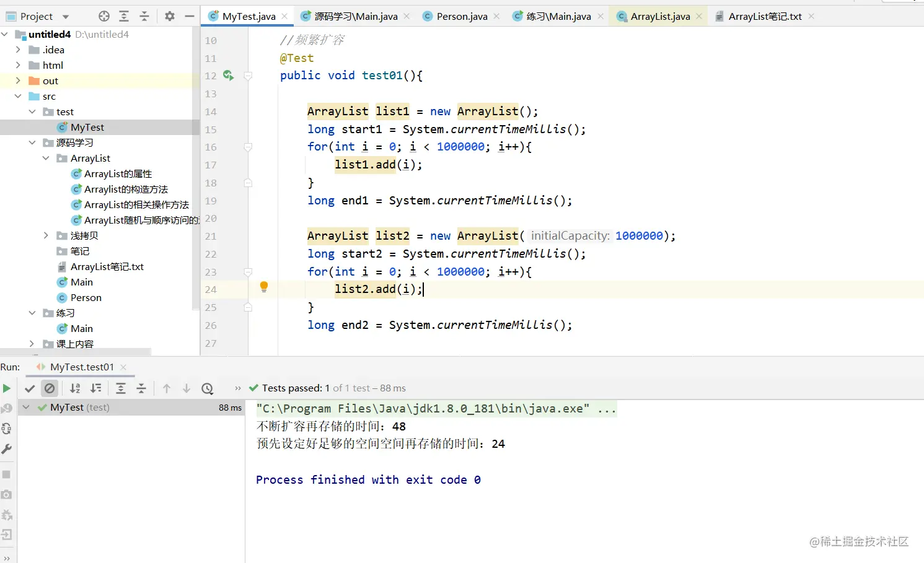924x563 pixels.
Task: Fold the test01 method at line 12
Action: [x=248, y=76]
